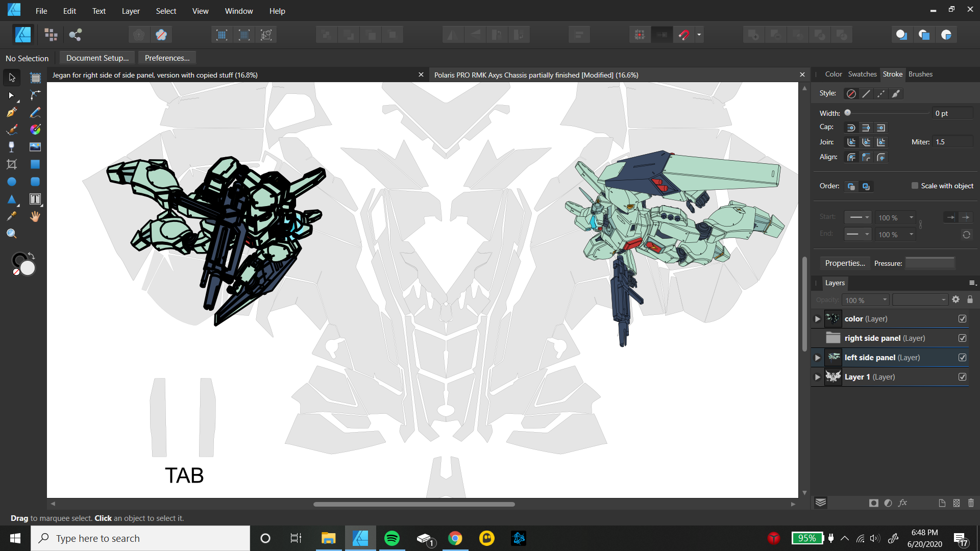Toggle visibility of left side panel layer
The height and width of the screenshot is (551, 980).
(x=962, y=358)
